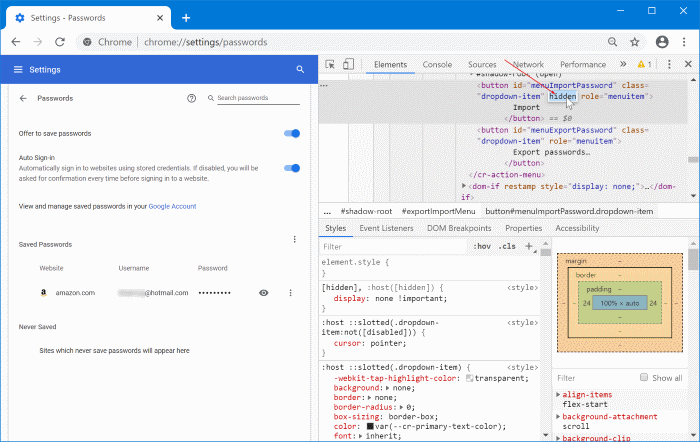
Task: Show the amazon.com password with the eye icon
Action: (264, 293)
